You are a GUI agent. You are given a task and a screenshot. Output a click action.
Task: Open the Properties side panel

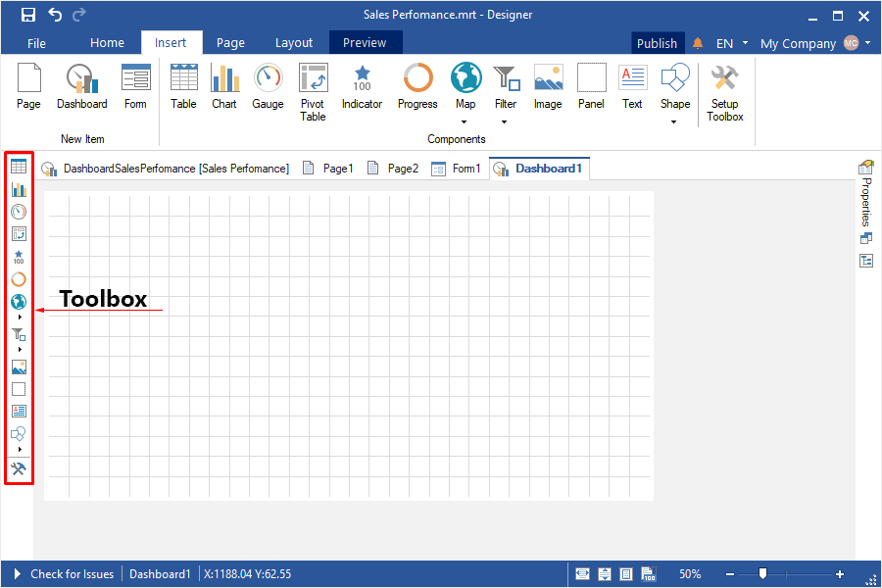(866, 191)
